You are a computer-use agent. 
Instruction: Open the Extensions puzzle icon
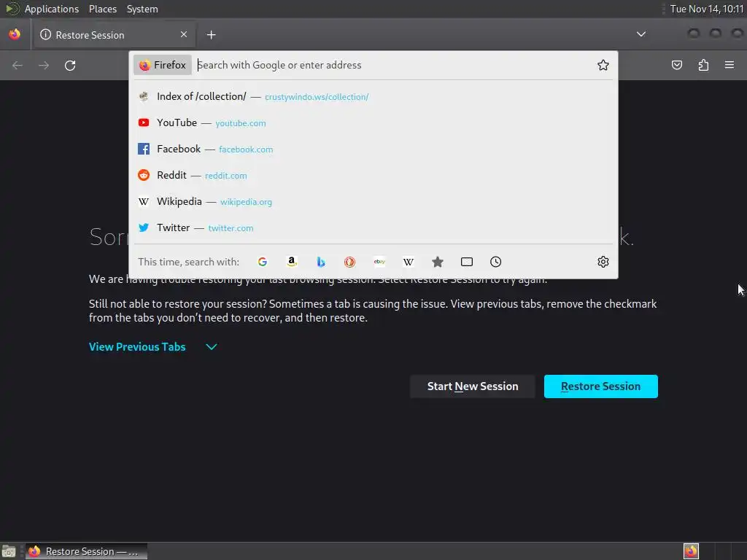(703, 65)
